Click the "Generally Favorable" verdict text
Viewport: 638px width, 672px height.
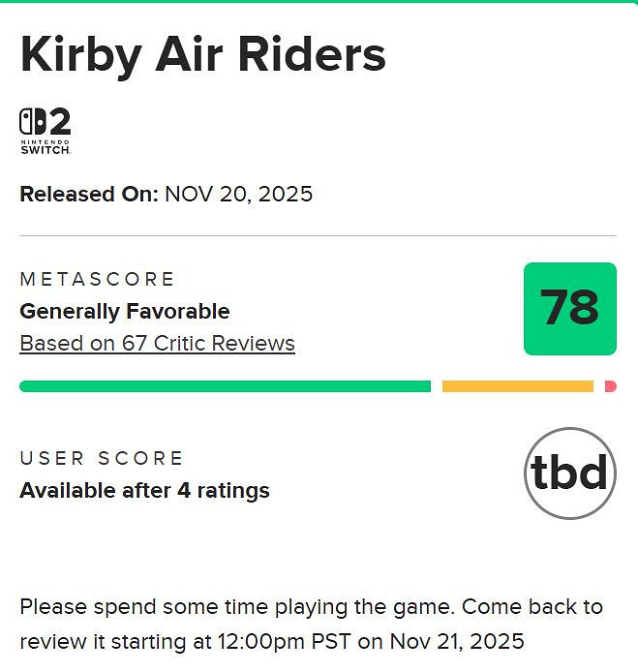[x=124, y=312]
